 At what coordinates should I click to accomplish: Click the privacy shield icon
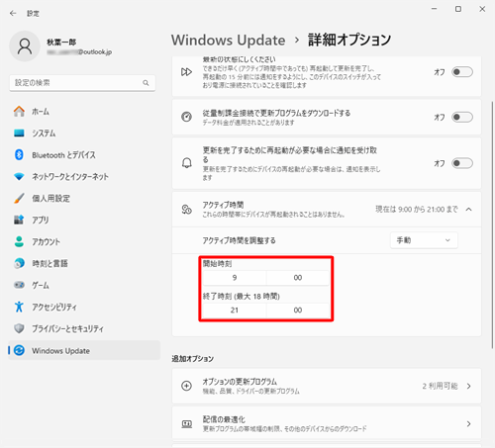(x=19, y=328)
